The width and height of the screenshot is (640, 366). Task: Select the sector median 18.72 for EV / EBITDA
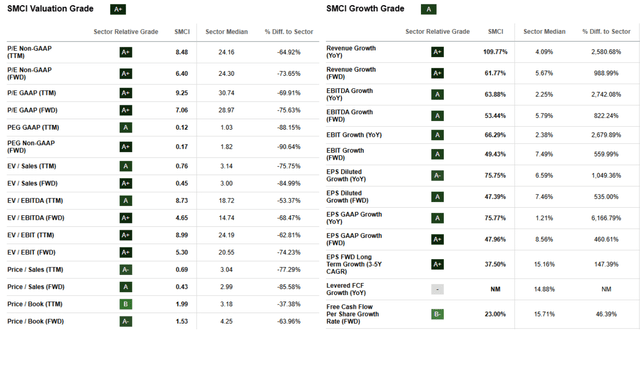click(x=227, y=201)
